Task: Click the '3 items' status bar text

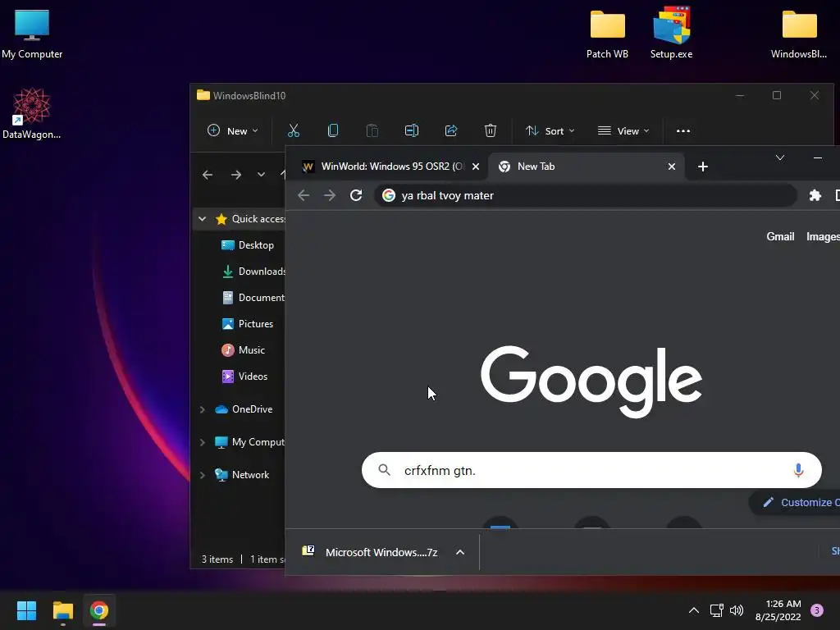Action: [x=217, y=559]
